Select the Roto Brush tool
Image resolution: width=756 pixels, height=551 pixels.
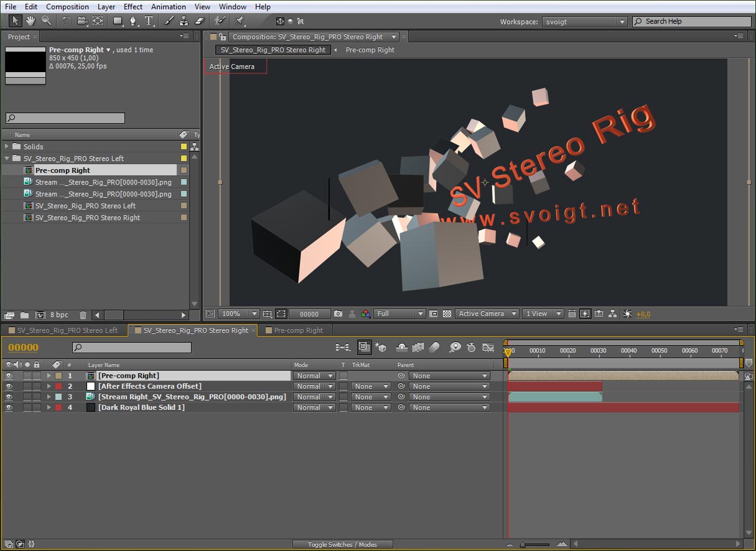click(220, 21)
